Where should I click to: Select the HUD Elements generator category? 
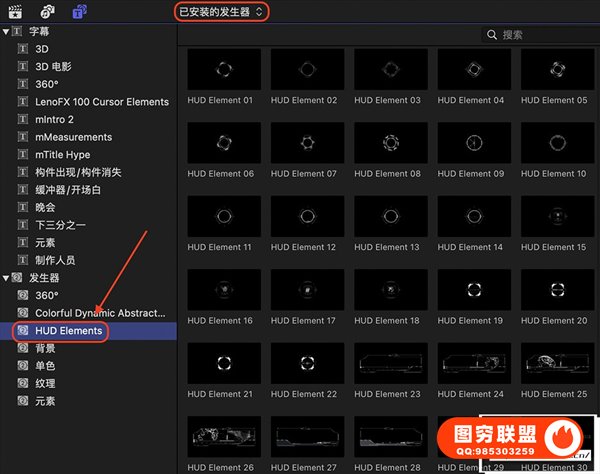(68, 331)
